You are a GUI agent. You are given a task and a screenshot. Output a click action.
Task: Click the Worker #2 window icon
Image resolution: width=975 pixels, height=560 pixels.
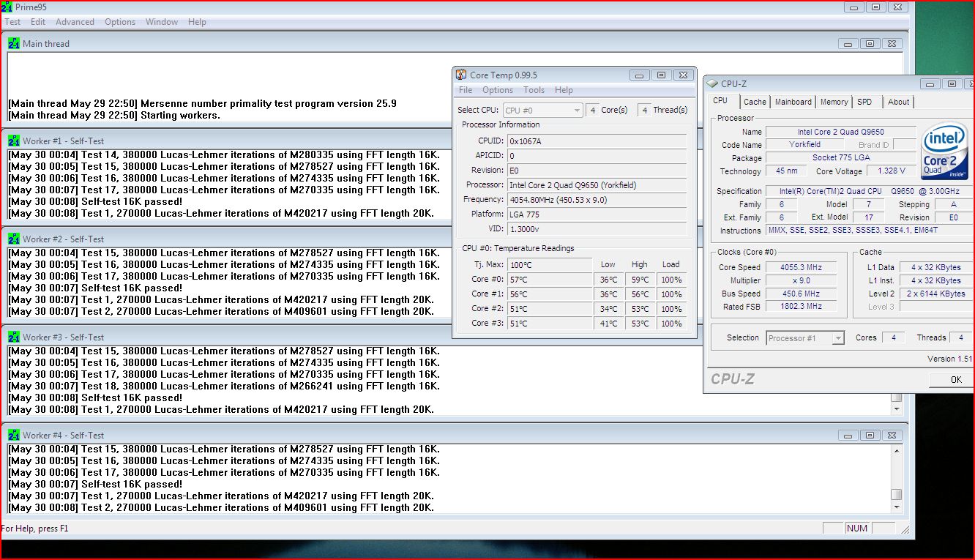[14, 239]
